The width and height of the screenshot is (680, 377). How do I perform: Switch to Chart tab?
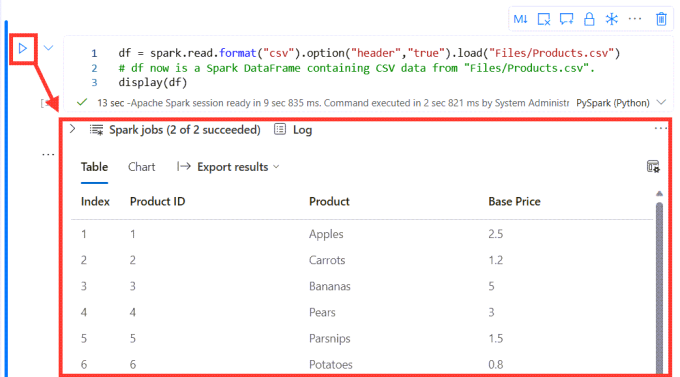pos(141,167)
